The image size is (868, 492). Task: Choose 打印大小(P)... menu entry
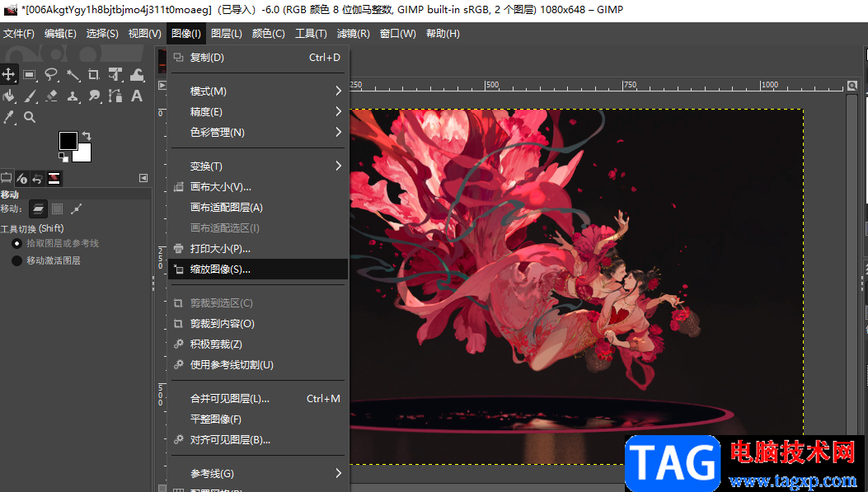258,249
